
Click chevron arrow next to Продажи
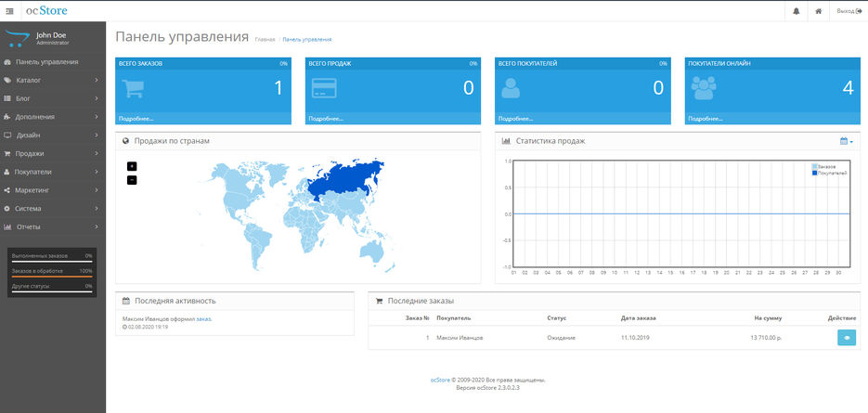(x=97, y=153)
